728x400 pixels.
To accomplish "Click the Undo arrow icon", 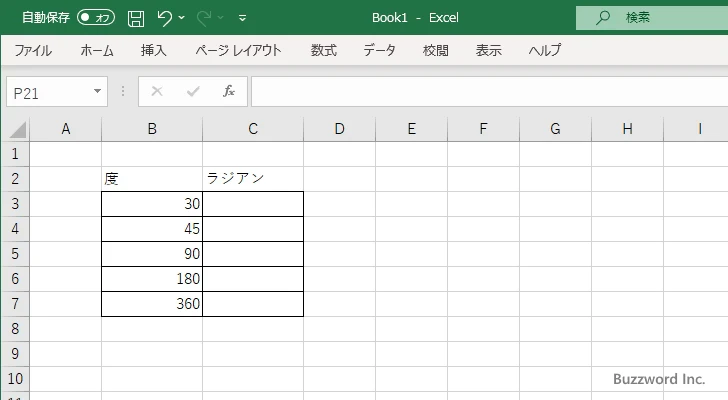I will 164,18.
